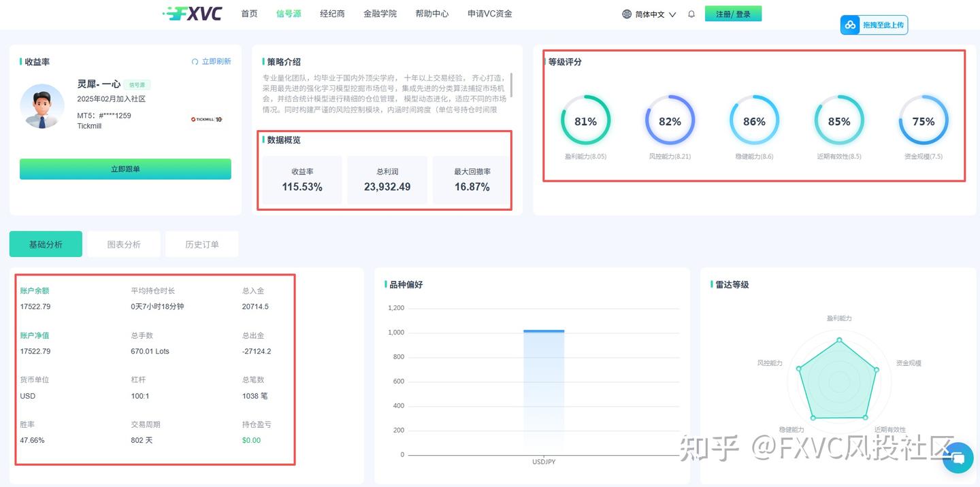The height and width of the screenshot is (487, 980).
Task: Open the 简体中文 language dropdown
Action: [650, 14]
